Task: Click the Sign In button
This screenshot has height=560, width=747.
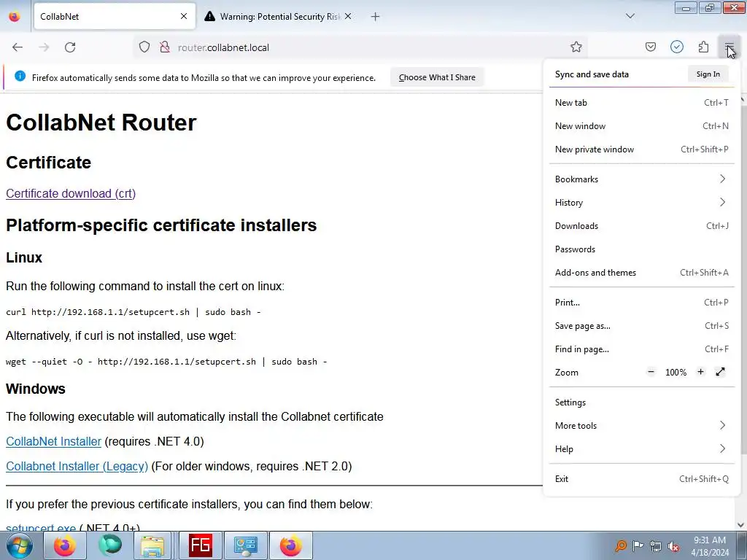Action: (x=708, y=74)
